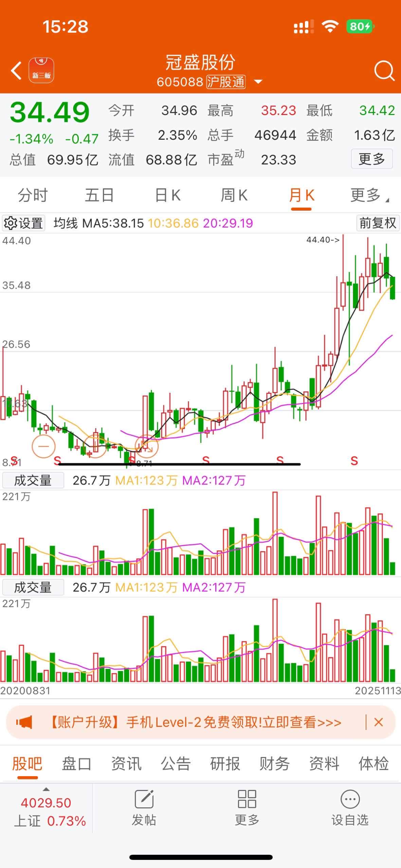This screenshot has width=401, height=868.
Task: Expand the 上证 index panel arrow
Action: point(46,789)
